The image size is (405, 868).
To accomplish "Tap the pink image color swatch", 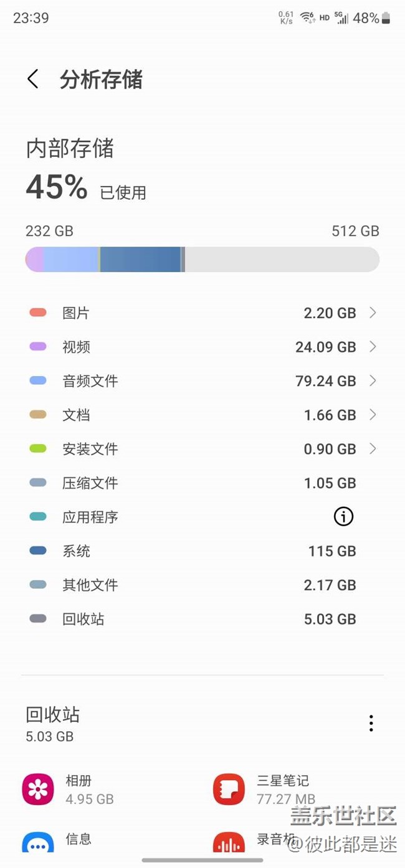I will pos(38,313).
